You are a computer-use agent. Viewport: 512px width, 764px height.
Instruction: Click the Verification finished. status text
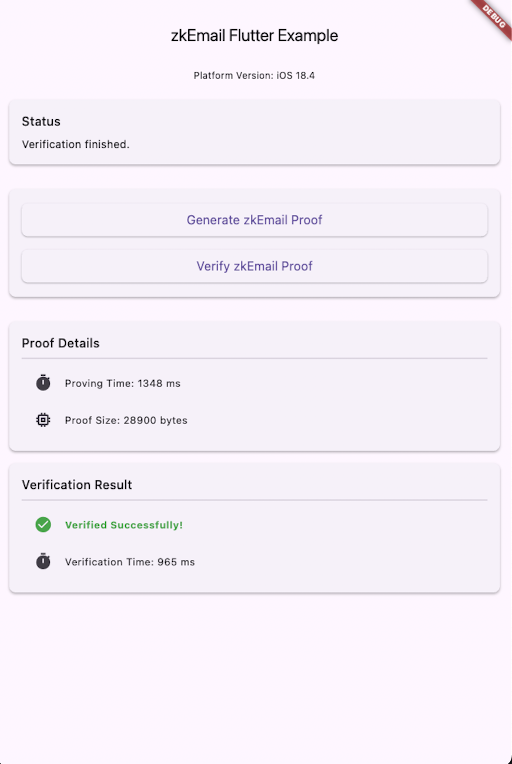tap(76, 145)
